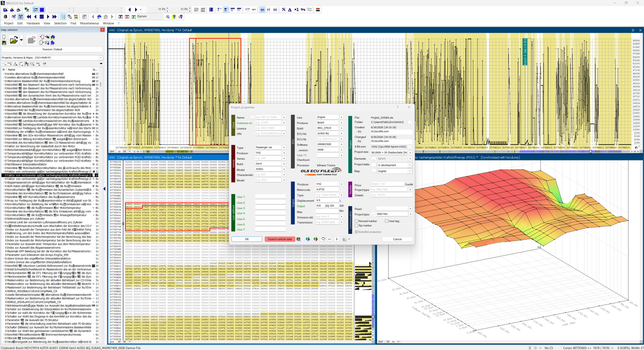The image size is (644, 350).
Task: Expand options arrow beside Bosch producer field
Action: (x=341, y=123)
